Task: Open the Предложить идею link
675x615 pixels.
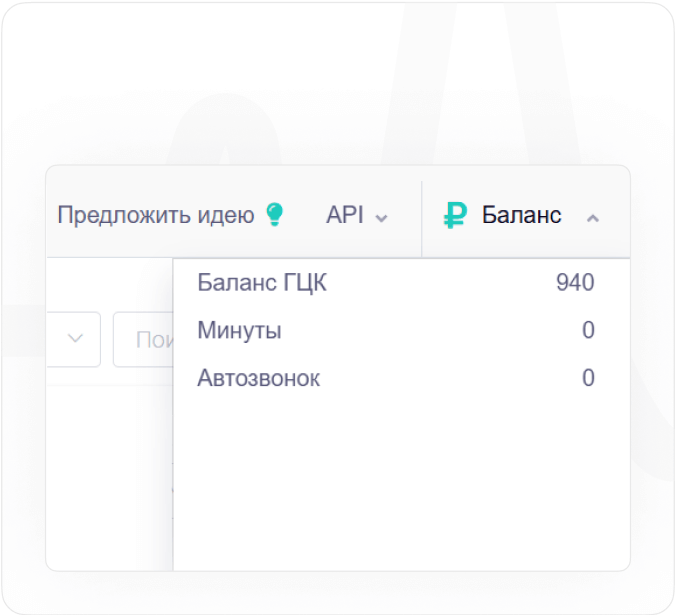Action: click(x=156, y=215)
